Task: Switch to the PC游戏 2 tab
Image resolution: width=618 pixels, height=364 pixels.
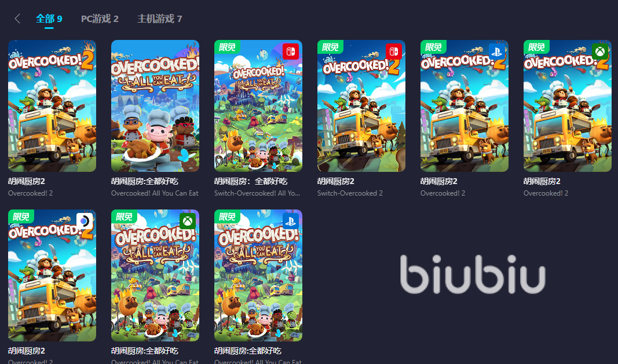Action: pyautogui.click(x=100, y=19)
